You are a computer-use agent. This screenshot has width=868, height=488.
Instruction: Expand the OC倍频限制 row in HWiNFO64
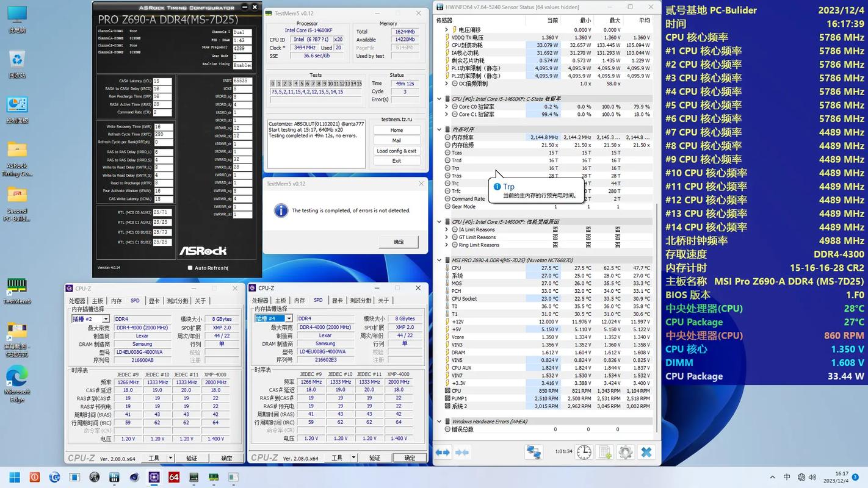[x=446, y=84]
